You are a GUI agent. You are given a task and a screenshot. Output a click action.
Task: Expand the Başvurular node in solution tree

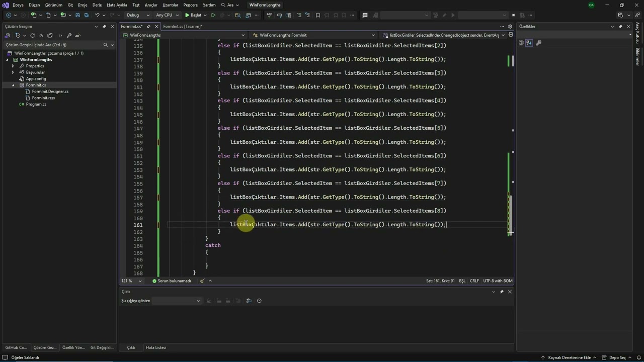coord(13,72)
